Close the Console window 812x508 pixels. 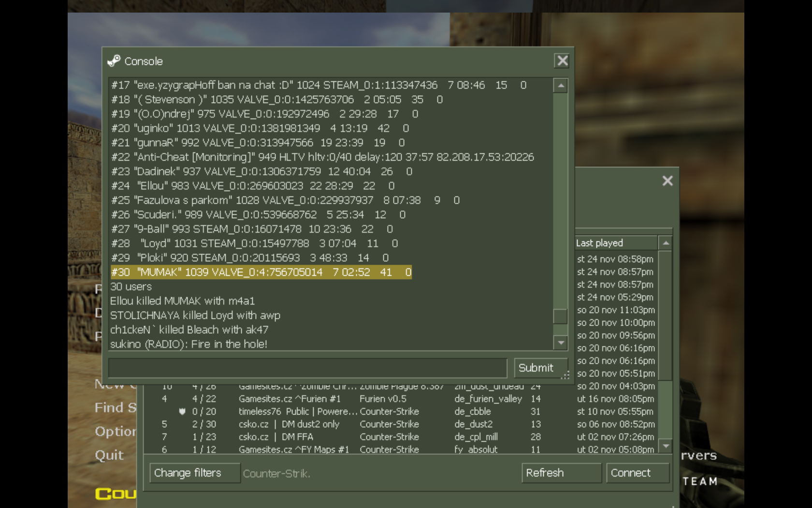pos(562,61)
